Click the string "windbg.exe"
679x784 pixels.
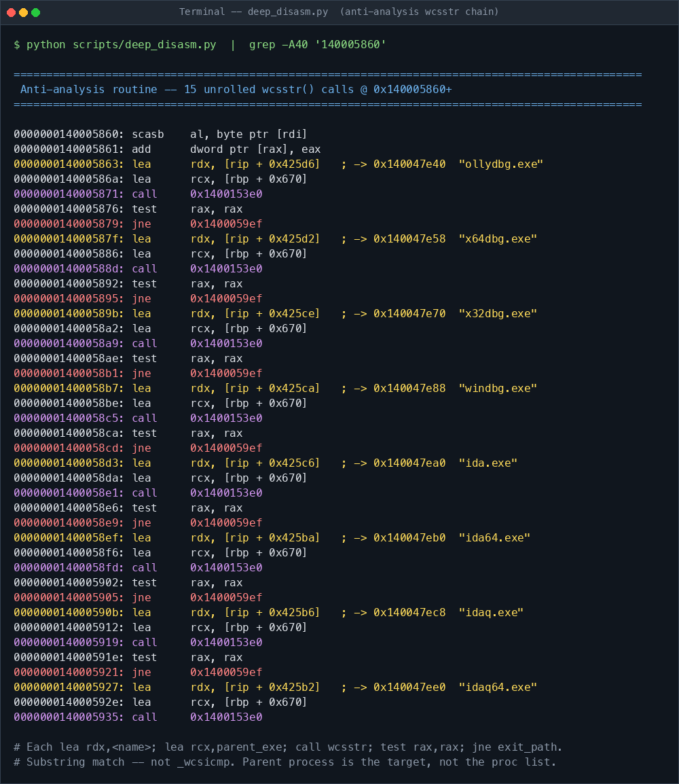click(498, 389)
